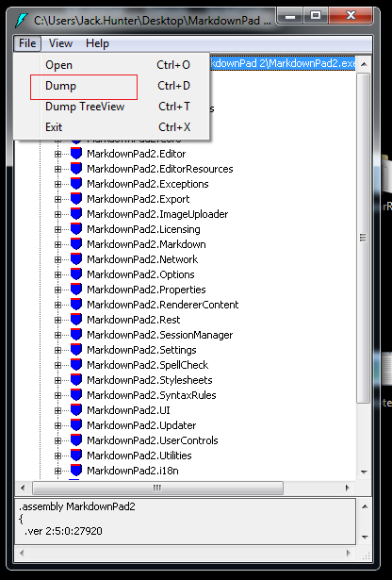Select the MarkdownPad2.Utilities tree item

(x=139, y=456)
